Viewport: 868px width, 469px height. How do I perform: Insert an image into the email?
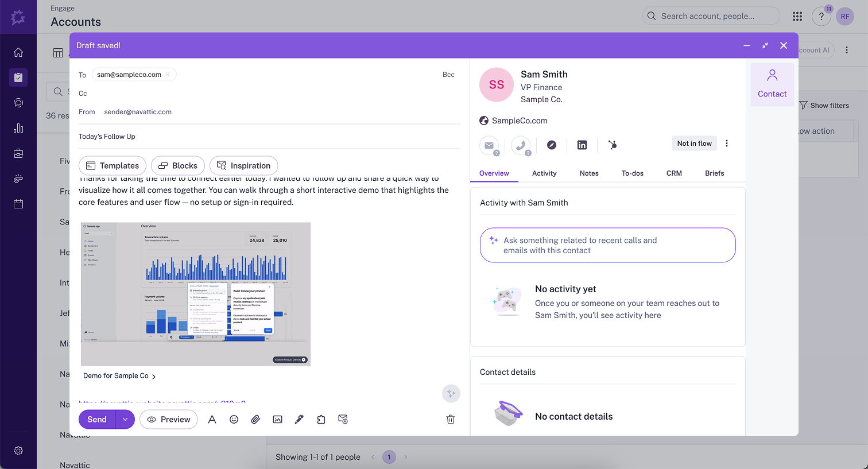[x=277, y=420]
